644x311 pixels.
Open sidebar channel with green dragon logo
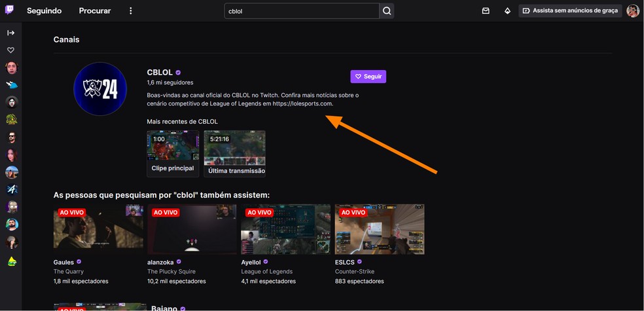[12, 120]
